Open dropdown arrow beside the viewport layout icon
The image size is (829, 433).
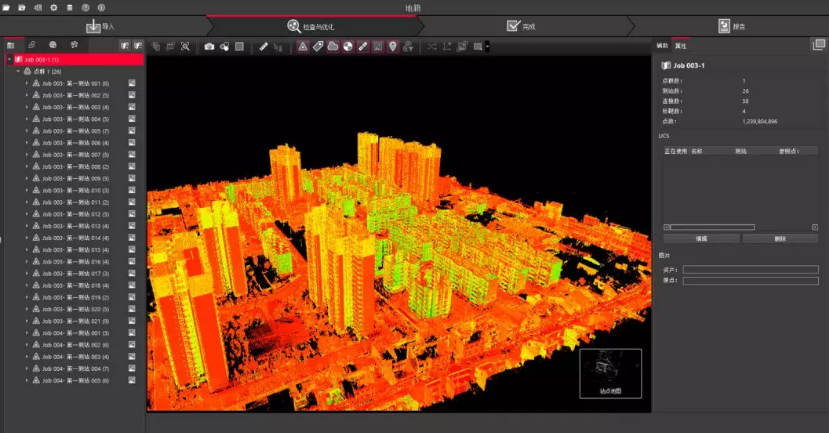pos(487,46)
